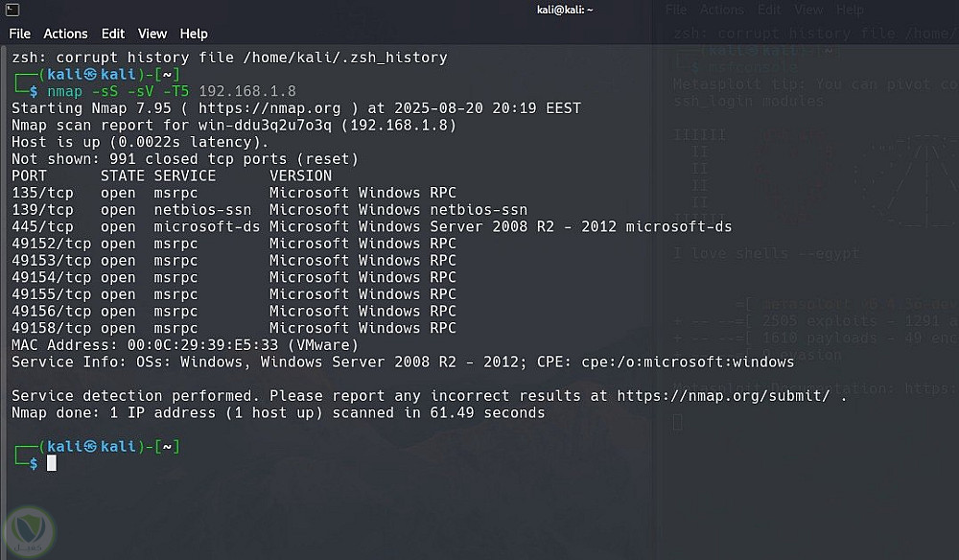Click the shield watermark logo
This screenshot has width=959, height=560.
30,530
